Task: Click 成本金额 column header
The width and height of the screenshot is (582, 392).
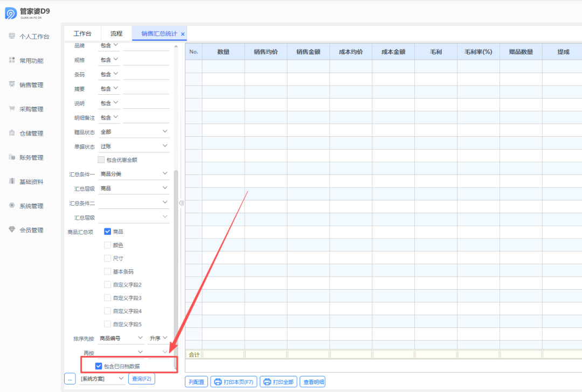Action: click(393, 52)
